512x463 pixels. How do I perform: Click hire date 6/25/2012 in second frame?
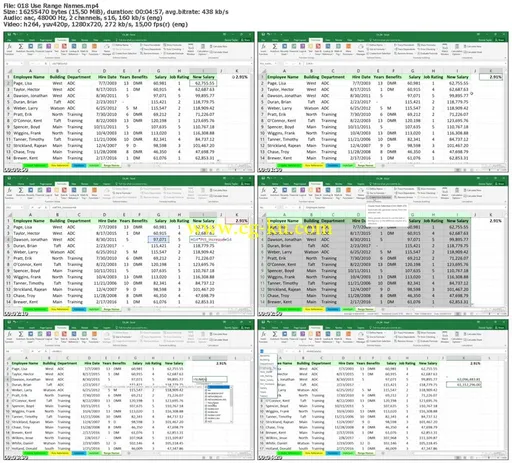click(x=360, y=108)
